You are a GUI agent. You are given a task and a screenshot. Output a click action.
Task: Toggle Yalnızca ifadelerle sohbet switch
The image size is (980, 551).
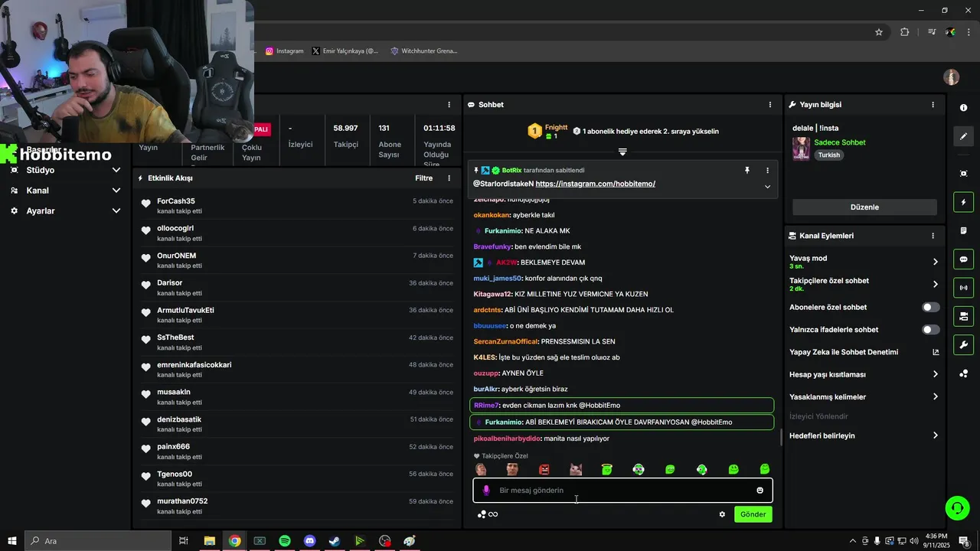point(930,330)
